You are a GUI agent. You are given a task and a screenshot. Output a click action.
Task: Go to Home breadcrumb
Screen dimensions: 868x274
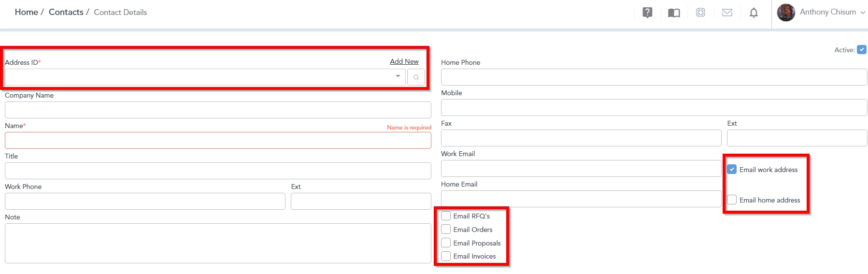click(26, 12)
